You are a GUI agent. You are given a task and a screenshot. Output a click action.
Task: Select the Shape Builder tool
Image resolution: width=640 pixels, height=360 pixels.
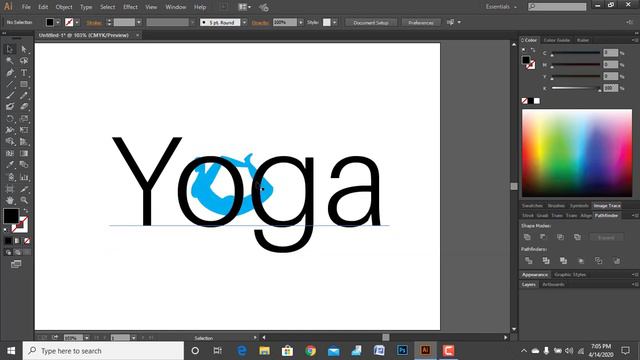(10, 142)
